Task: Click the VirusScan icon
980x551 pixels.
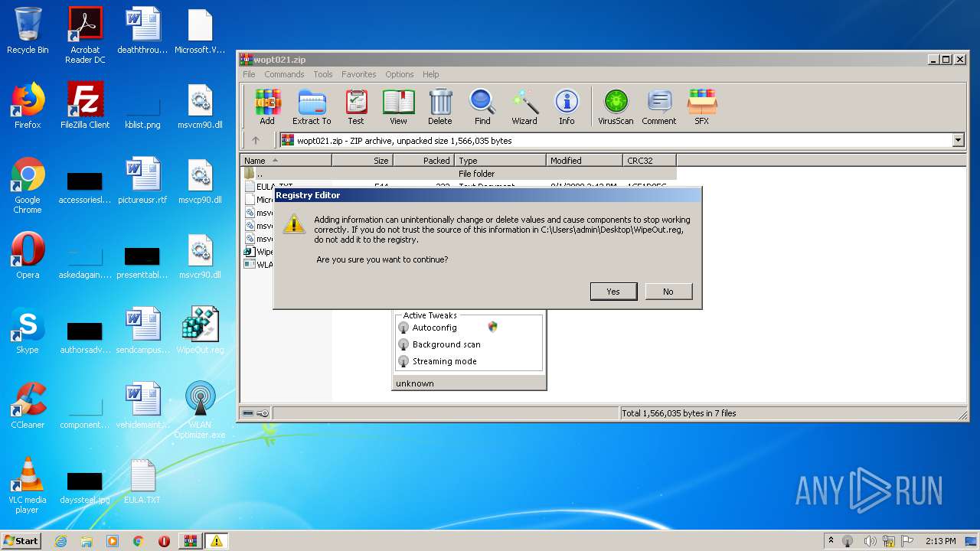Action: pos(616,107)
